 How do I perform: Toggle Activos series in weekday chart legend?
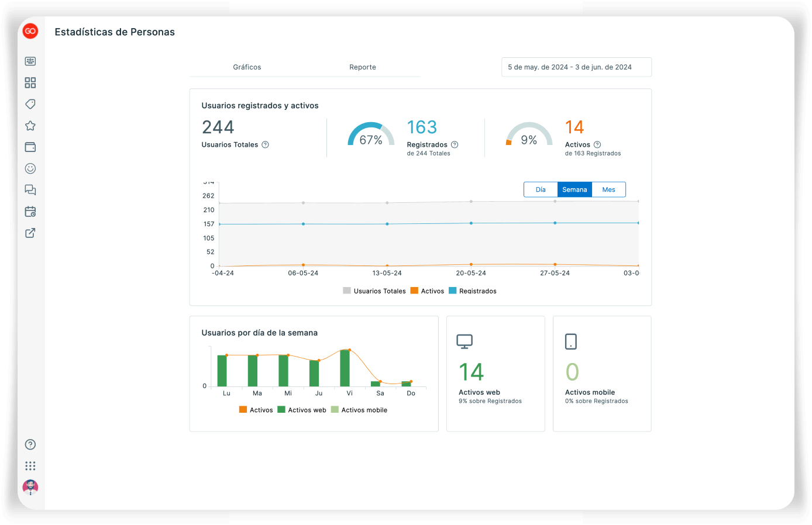point(256,410)
